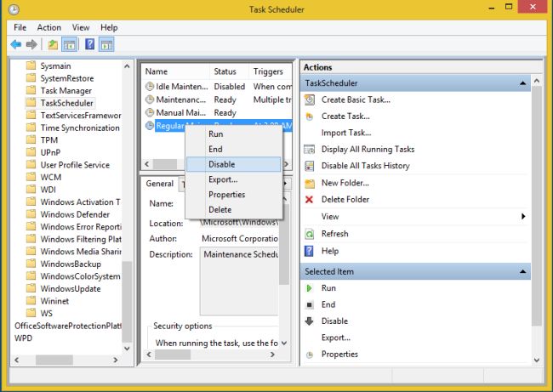The height and width of the screenshot is (392, 553).
Task: Click Create Basic Task link text
Action: (356, 99)
